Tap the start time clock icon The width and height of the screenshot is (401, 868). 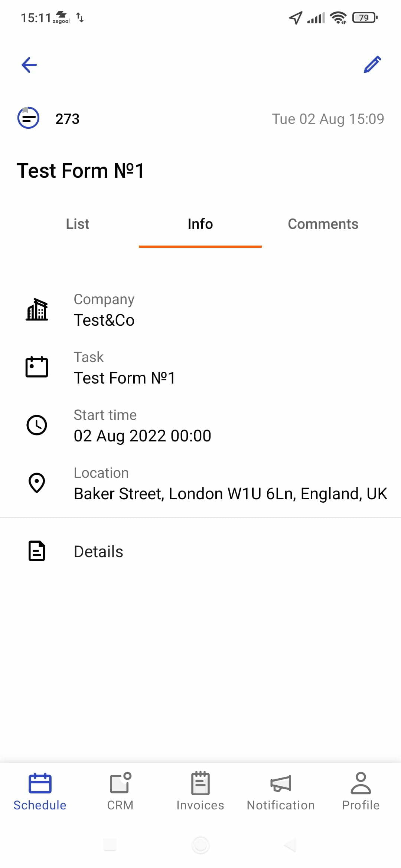pyautogui.click(x=37, y=425)
